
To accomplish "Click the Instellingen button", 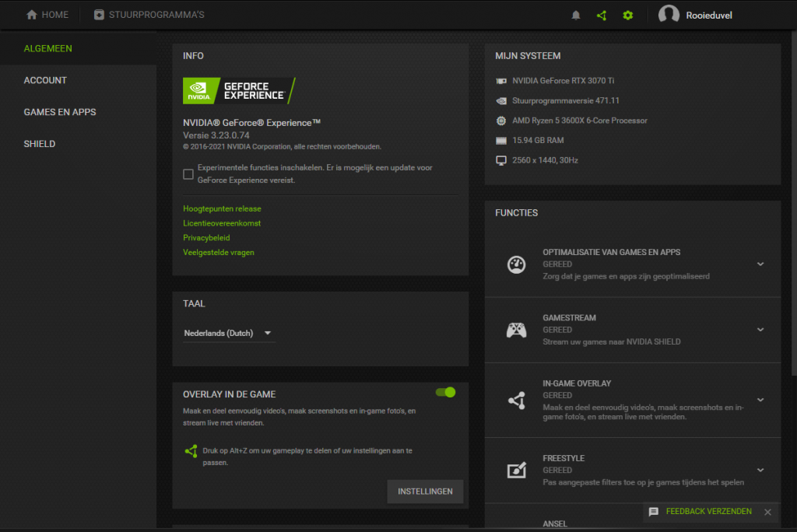I will coord(425,492).
